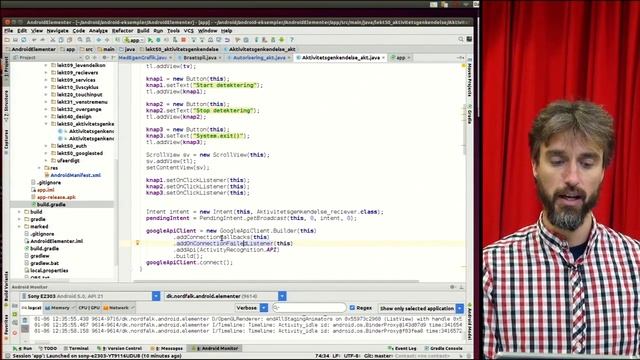Click the Debug app icon
The height and width of the screenshot is (360, 640).
point(158,40)
